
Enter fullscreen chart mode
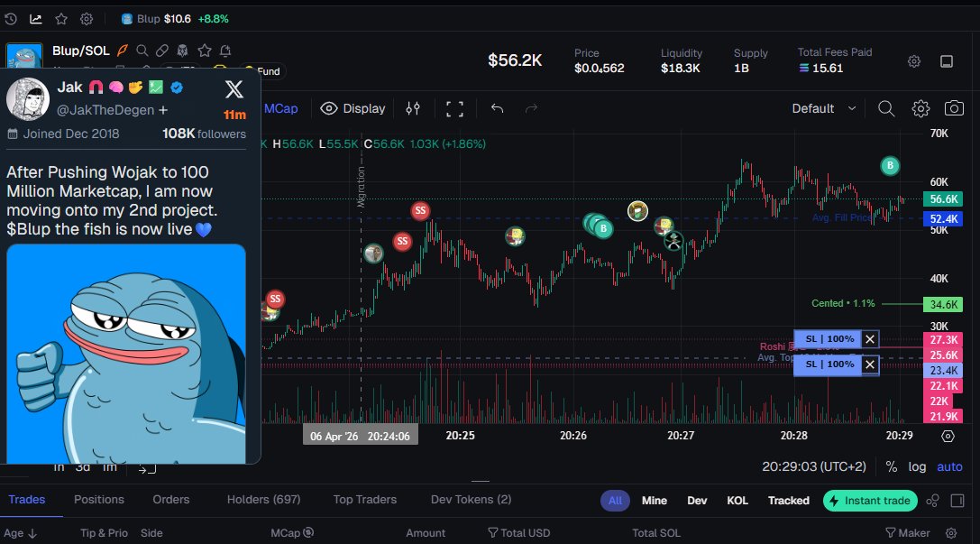pos(454,109)
